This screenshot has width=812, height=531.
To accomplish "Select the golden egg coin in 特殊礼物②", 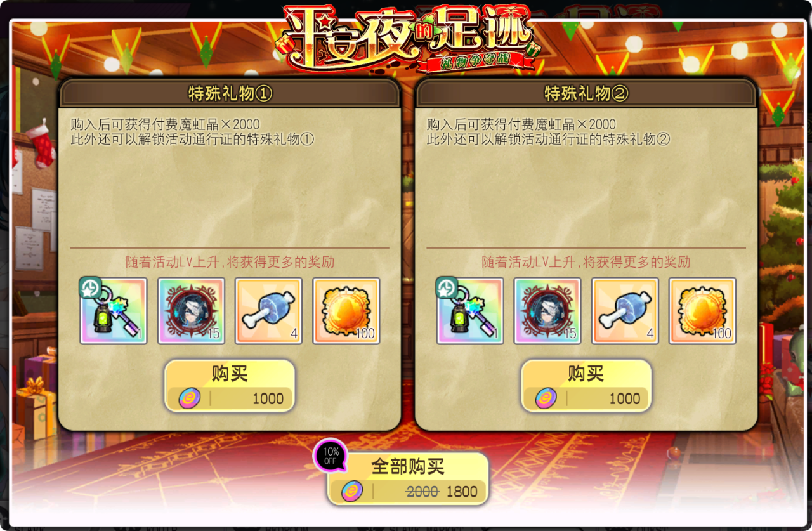I will point(703,311).
